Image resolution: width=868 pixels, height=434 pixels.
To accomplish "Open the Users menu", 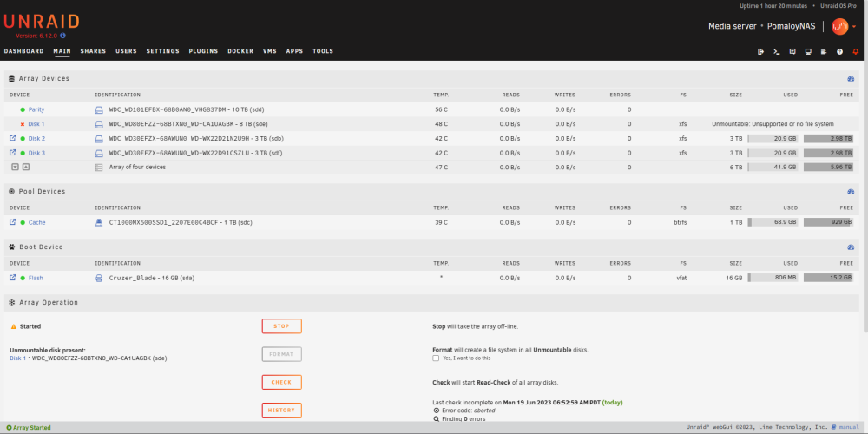I will coord(126,51).
